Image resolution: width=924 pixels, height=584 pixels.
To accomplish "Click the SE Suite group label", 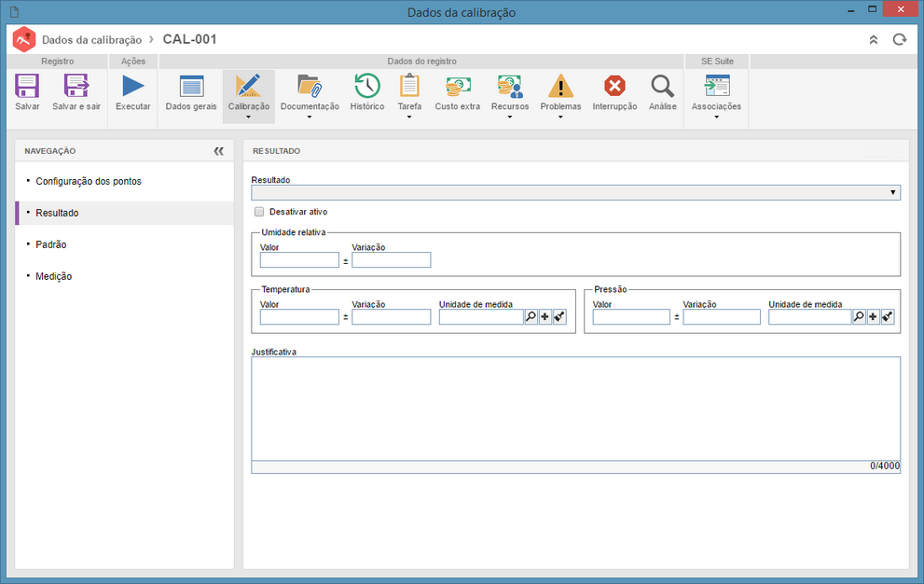I will [x=717, y=62].
